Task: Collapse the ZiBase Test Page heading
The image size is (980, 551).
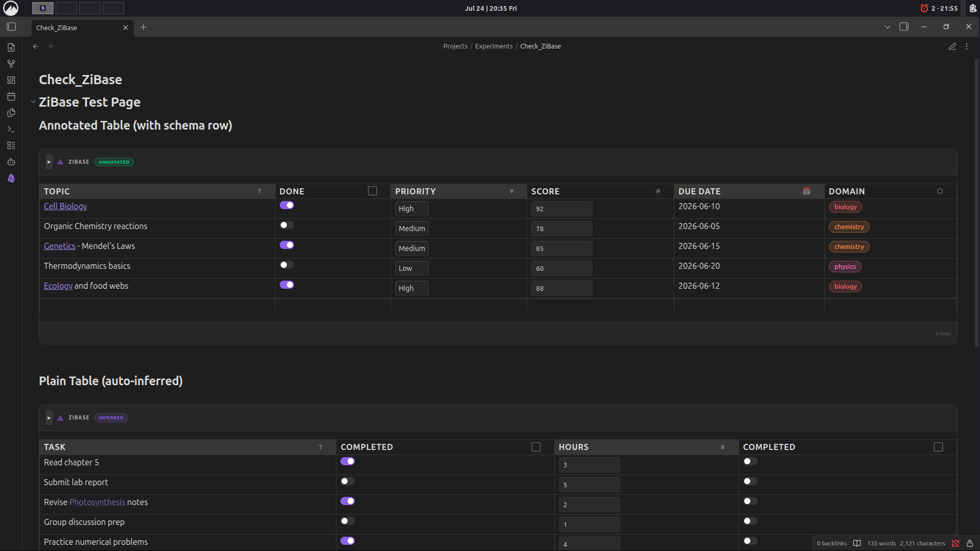Action: click(33, 102)
